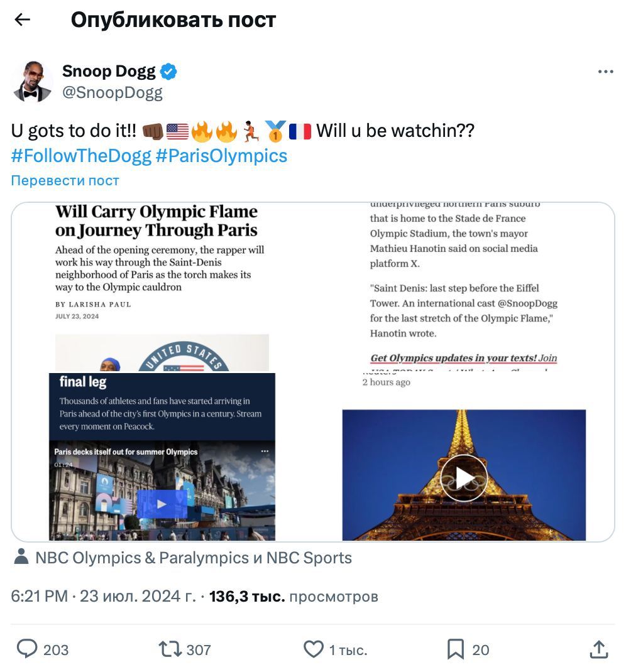Open the reply comment icon with 203
Image resolution: width=626 pixels, height=672 pixels.
point(43,649)
